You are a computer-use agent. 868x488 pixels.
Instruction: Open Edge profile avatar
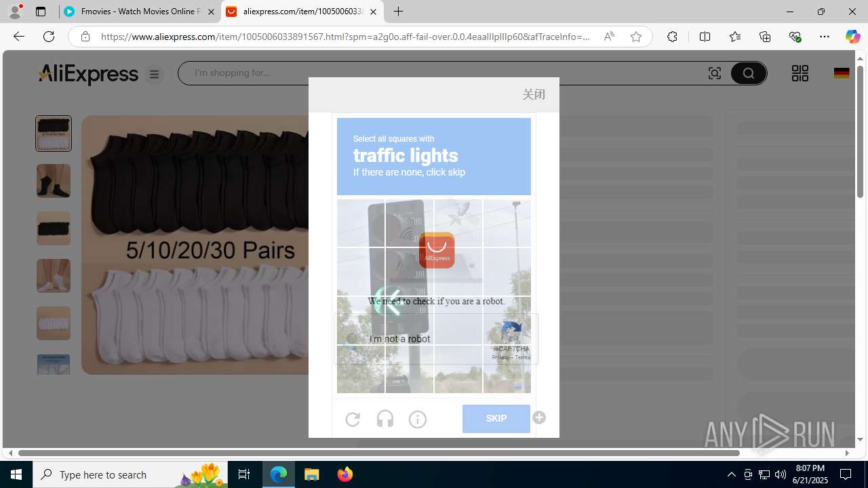15,12
